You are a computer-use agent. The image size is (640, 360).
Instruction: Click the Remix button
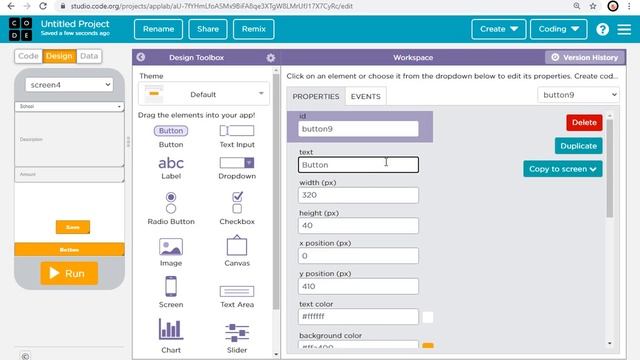point(253,29)
